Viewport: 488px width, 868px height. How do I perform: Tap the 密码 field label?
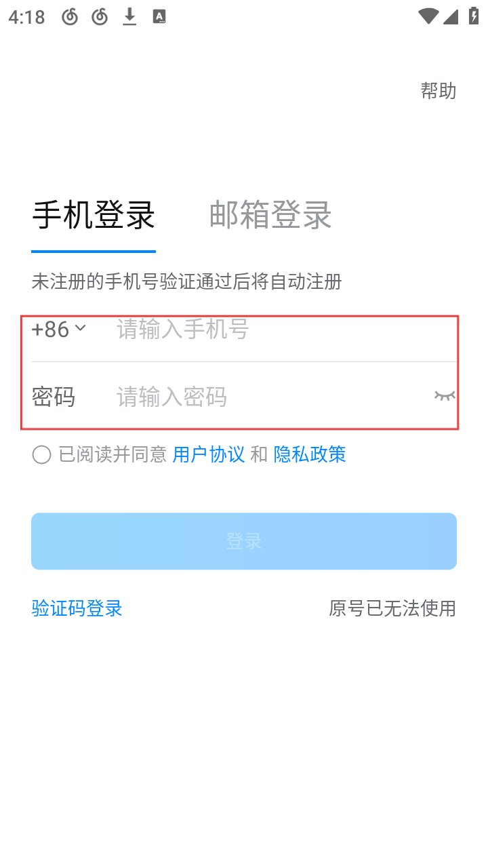coord(53,397)
